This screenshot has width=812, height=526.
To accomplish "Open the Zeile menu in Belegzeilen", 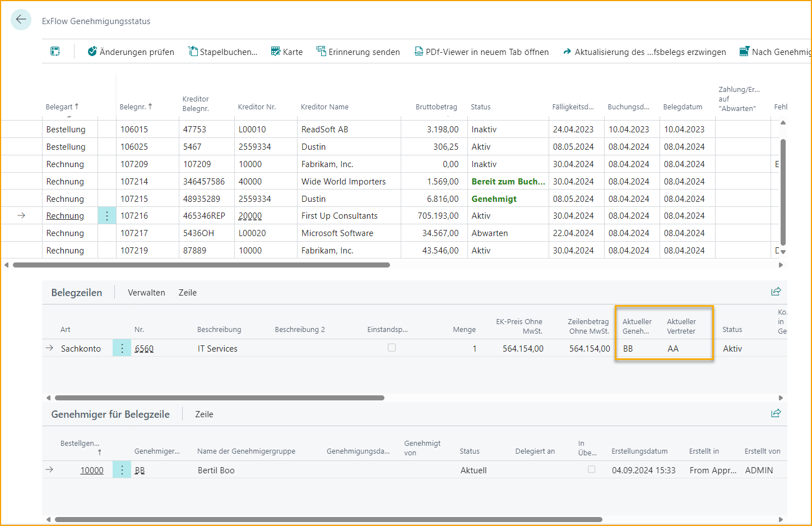I will 188,292.
